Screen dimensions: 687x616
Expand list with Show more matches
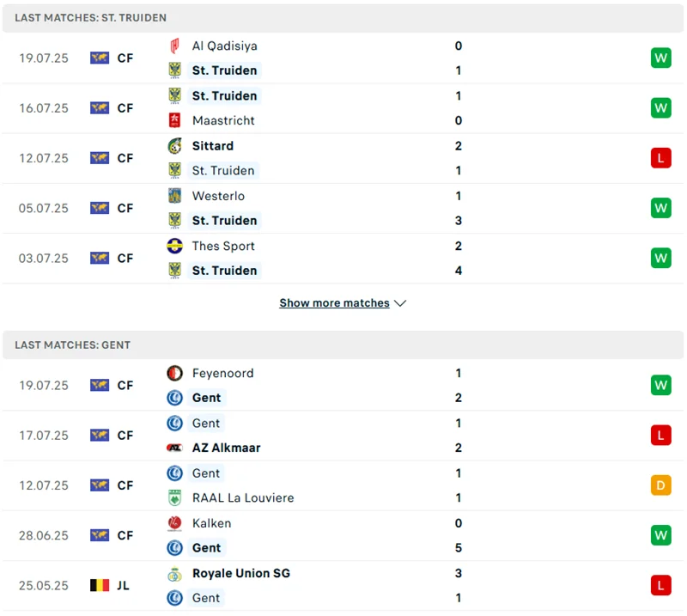334,303
